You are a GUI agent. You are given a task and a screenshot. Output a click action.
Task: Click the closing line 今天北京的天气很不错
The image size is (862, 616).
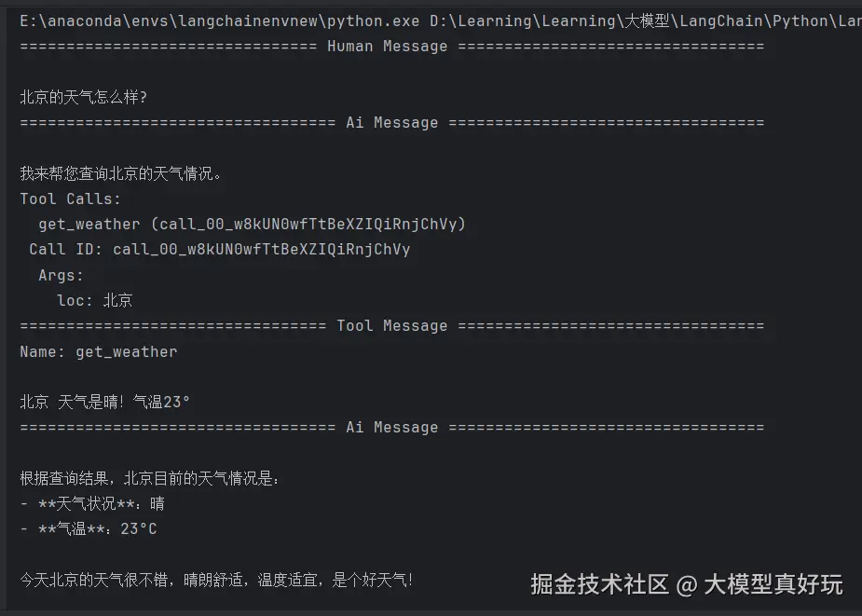(216, 580)
